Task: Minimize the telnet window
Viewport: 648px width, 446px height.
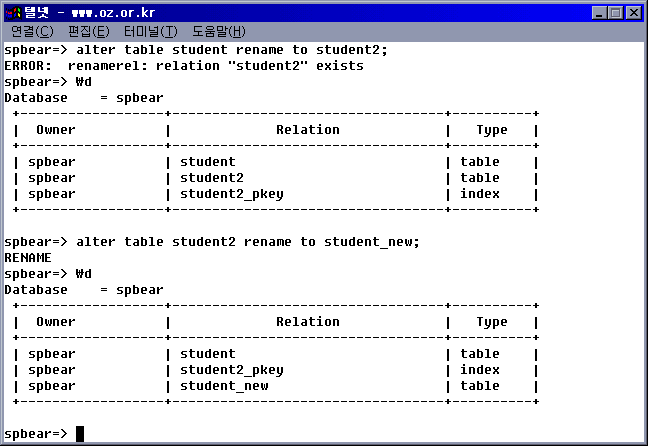Action: pos(598,12)
